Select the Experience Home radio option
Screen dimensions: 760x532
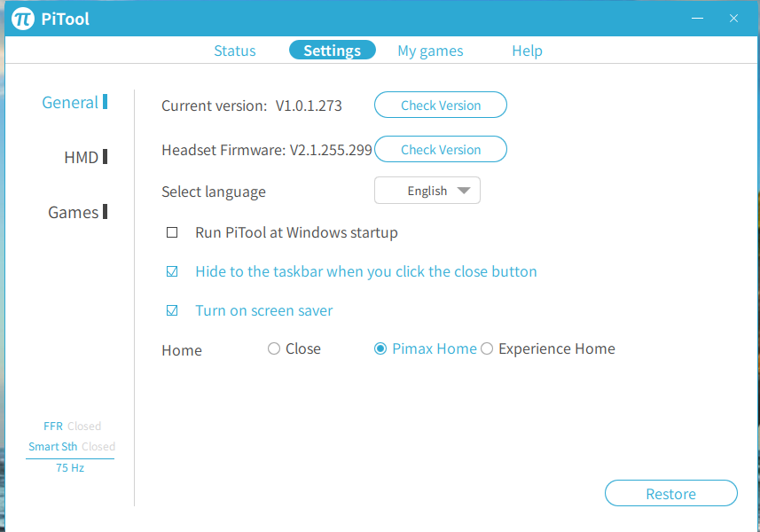pos(487,348)
